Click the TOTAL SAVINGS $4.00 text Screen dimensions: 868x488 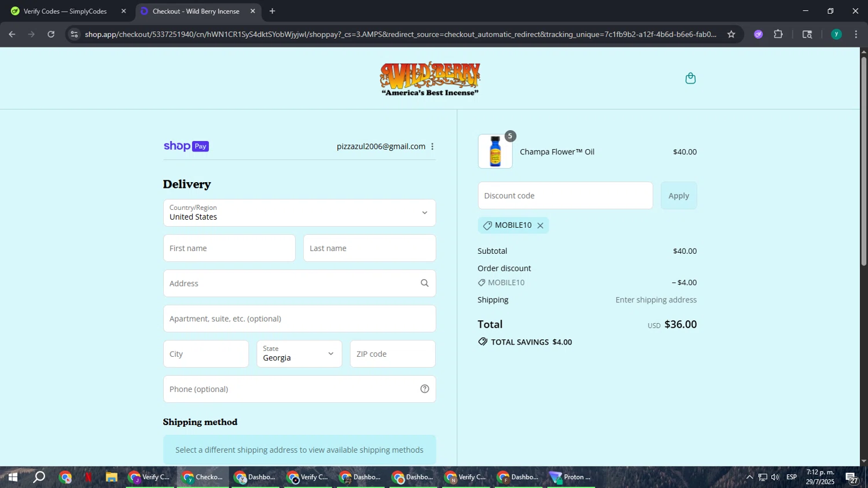(x=531, y=342)
